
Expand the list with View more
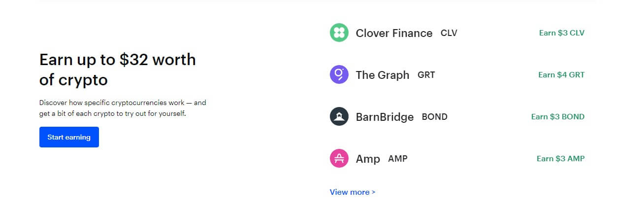coord(353,192)
